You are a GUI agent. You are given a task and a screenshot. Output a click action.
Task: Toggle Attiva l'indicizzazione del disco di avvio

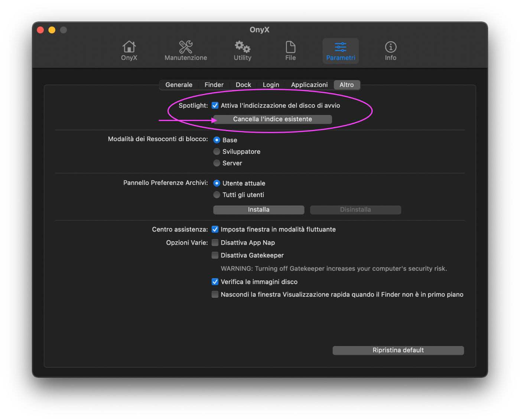tap(215, 105)
